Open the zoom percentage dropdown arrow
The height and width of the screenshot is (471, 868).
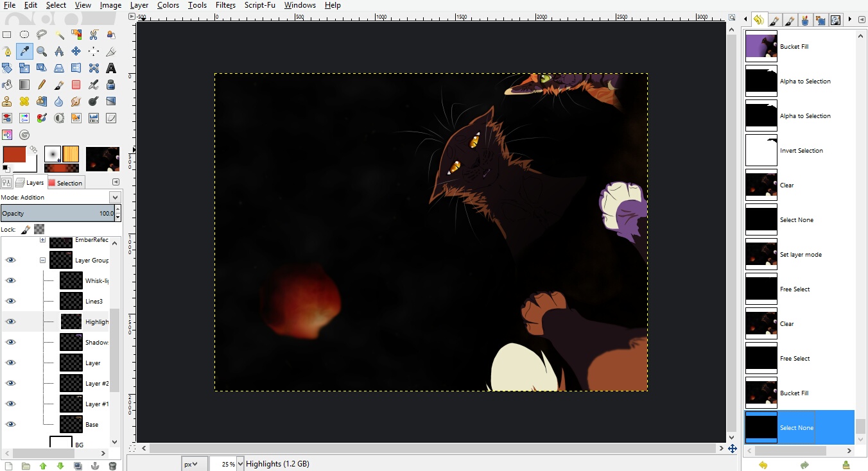(x=241, y=464)
